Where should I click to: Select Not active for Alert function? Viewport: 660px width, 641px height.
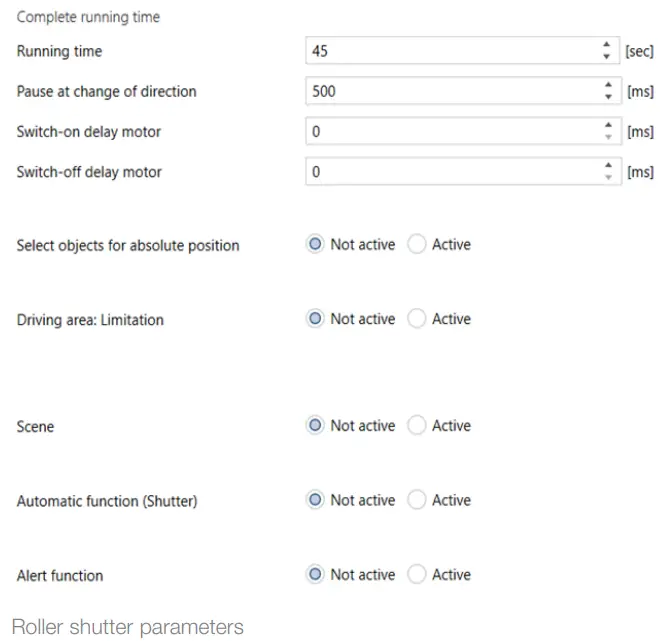(316, 575)
